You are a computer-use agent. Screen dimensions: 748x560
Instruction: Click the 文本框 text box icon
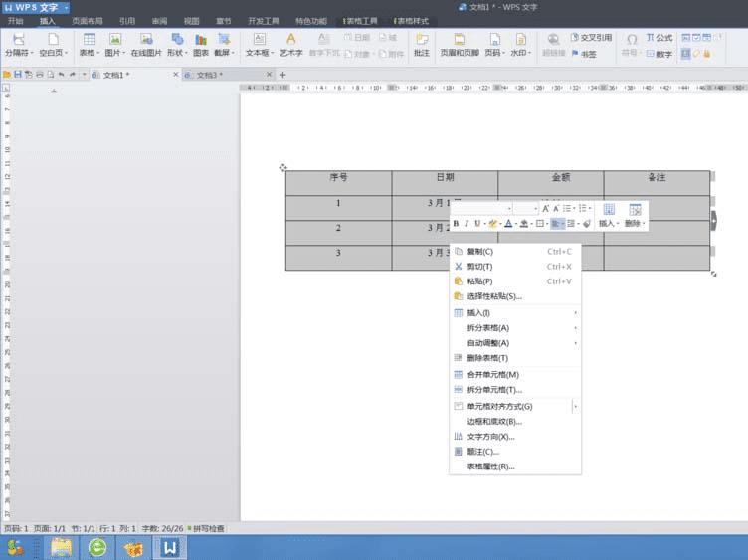[259, 40]
